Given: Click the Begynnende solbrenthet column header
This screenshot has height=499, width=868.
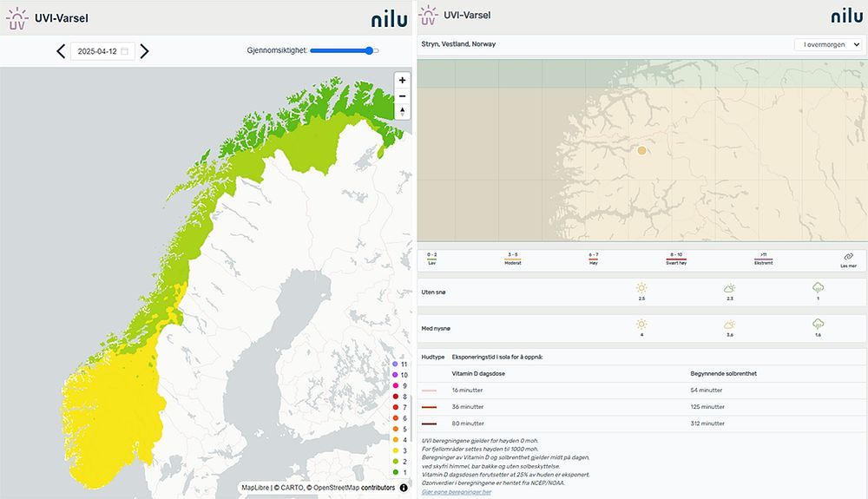Looking at the screenshot, I should click(x=724, y=373).
